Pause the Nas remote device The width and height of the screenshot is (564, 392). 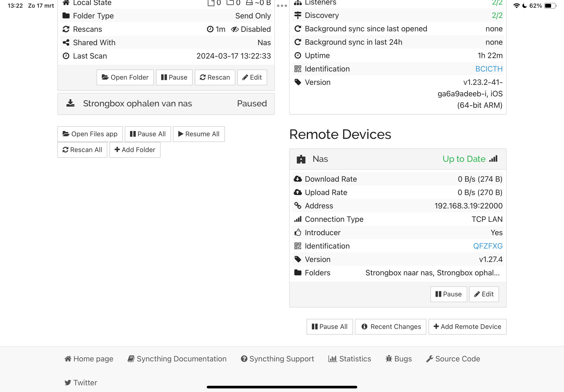click(448, 294)
